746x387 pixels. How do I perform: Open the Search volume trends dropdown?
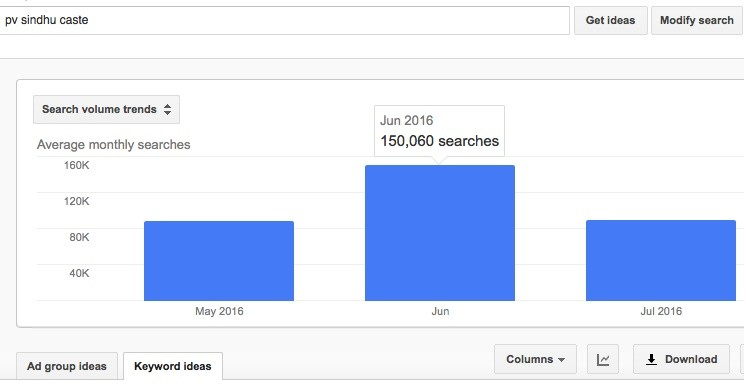(x=107, y=109)
